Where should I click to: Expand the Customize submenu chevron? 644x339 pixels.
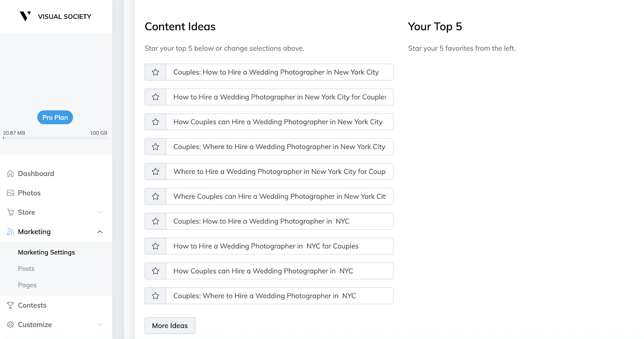[x=100, y=325]
